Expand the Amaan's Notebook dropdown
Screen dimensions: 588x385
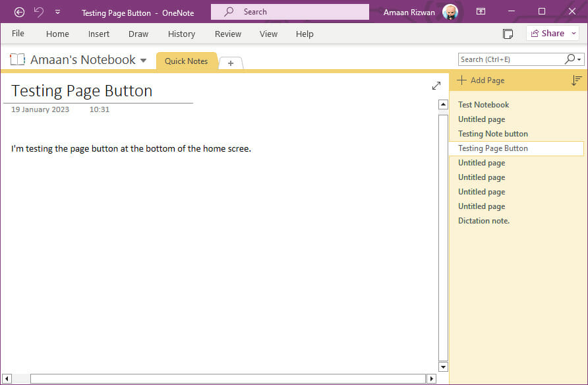[143, 61]
